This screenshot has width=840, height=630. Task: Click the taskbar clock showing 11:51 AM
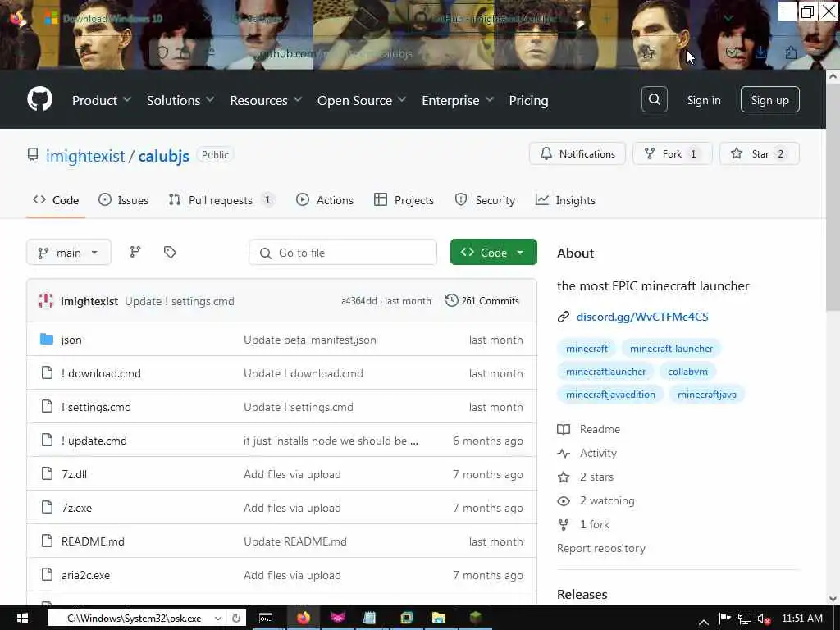pyautogui.click(x=802, y=619)
